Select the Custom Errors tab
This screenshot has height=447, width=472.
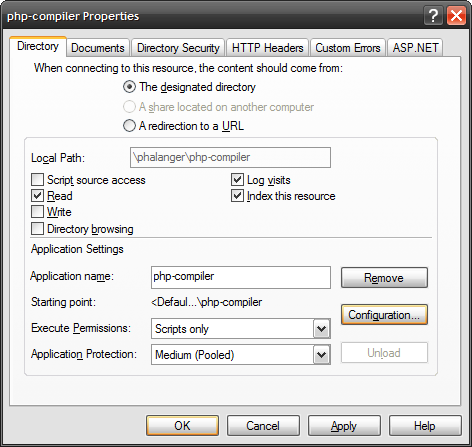[x=348, y=48]
